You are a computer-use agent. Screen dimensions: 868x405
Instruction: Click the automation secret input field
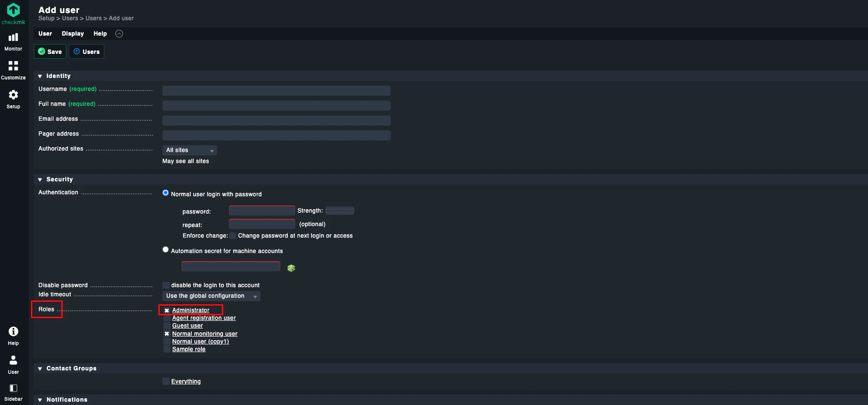tap(231, 266)
